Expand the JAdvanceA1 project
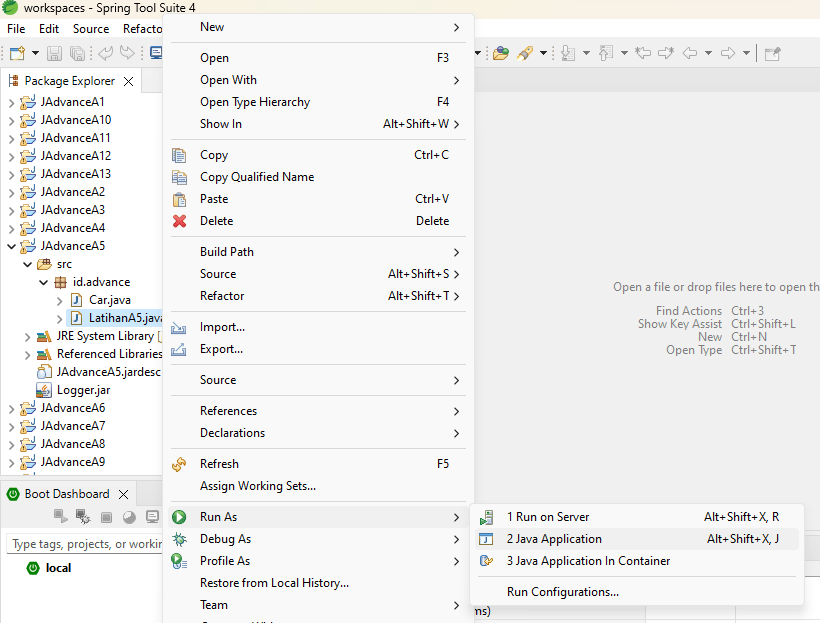The height and width of the screenshot is (623, 820). [x=12, y=103]
